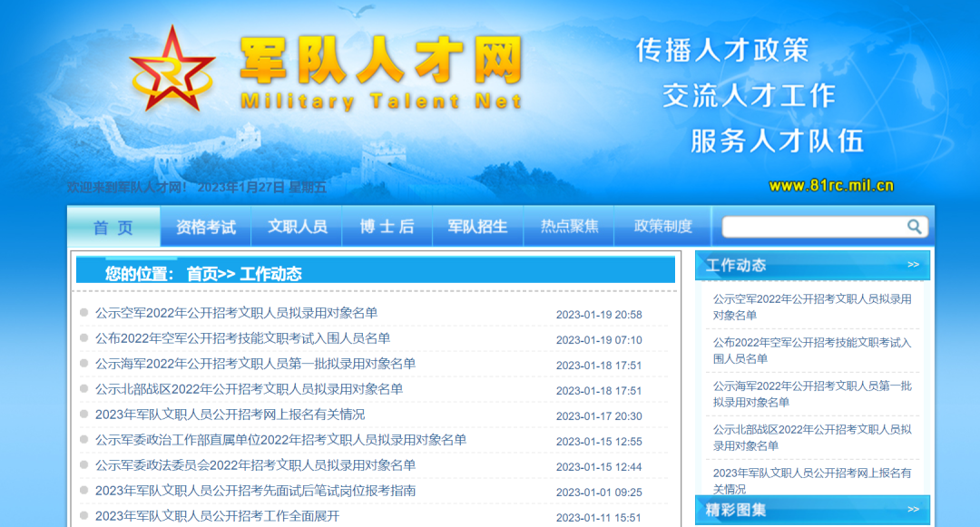Click the 工作动态 sidebar heading

pos(736,266)
